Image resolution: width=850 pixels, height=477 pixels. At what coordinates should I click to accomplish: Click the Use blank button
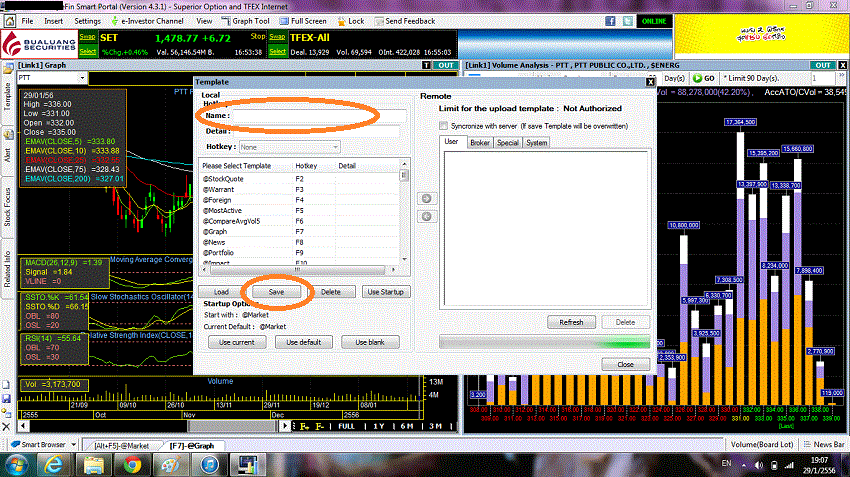click(370, 342)
